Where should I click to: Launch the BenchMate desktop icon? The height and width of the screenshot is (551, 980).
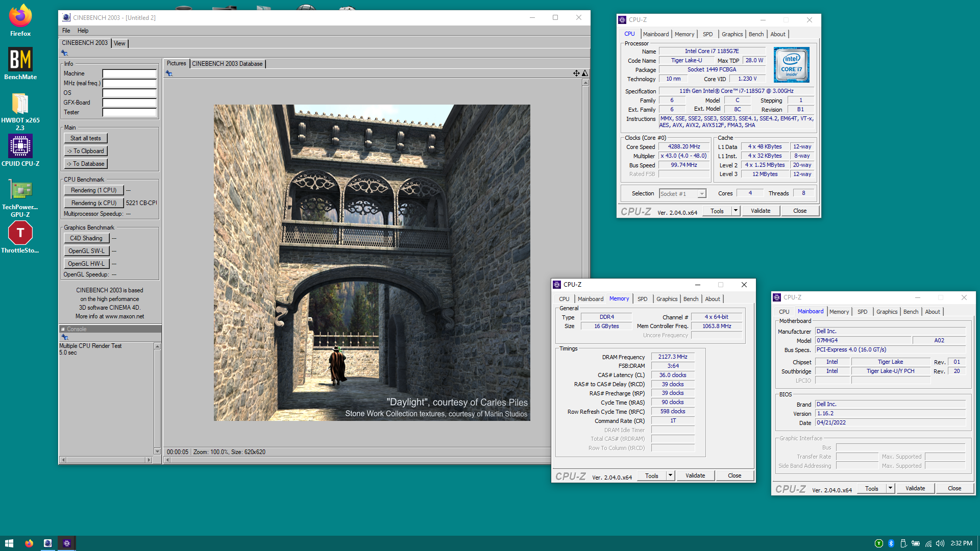(20, 64)
